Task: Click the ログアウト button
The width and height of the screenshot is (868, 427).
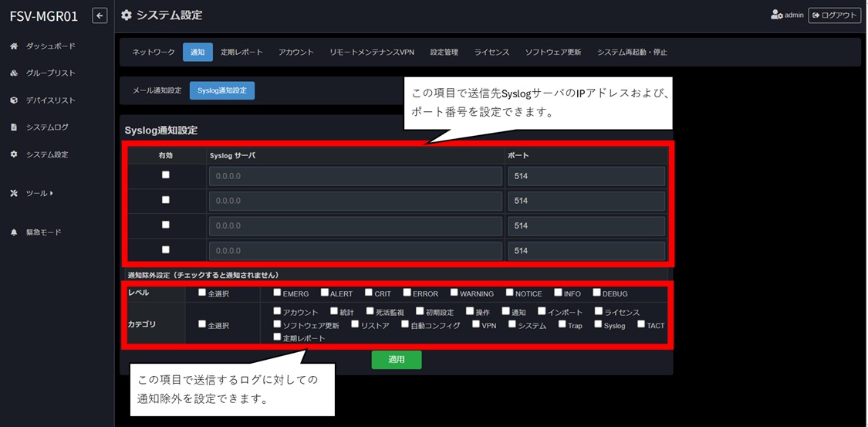Action: (x=834, y=15)
